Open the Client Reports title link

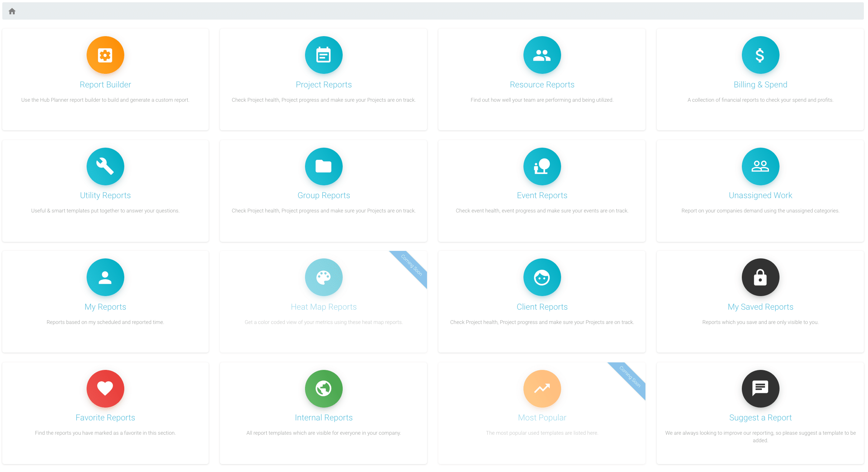point(542,307)
